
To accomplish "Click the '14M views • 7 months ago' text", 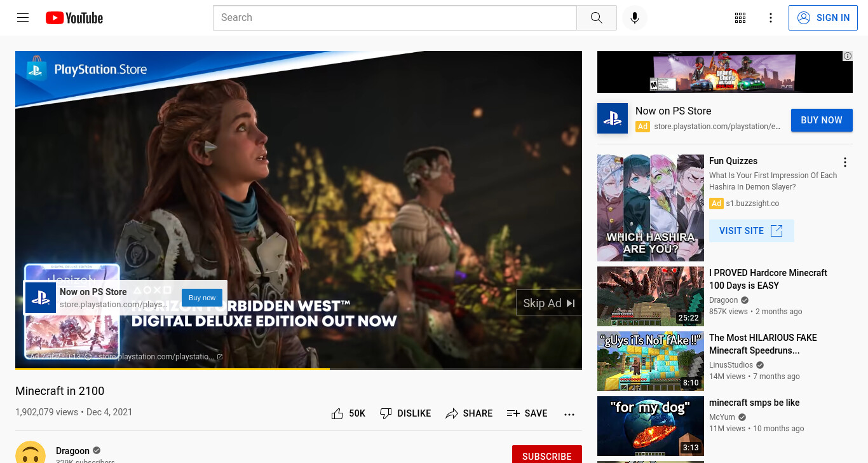I will tap(754, 377).
